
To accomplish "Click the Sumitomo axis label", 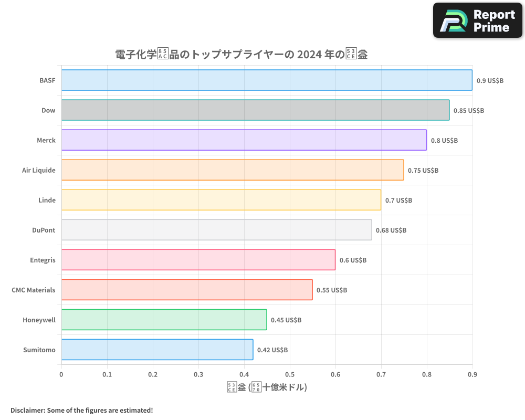I will coord(39,350).
